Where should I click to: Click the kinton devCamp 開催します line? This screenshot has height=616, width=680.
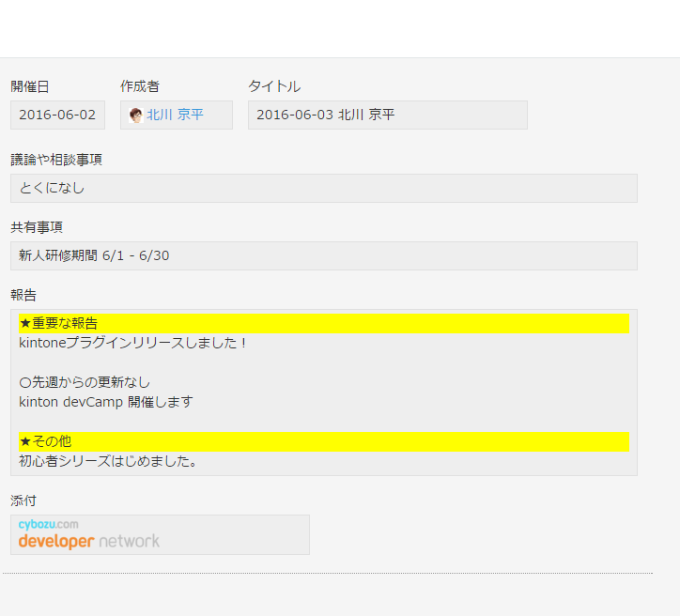(106, 402)
